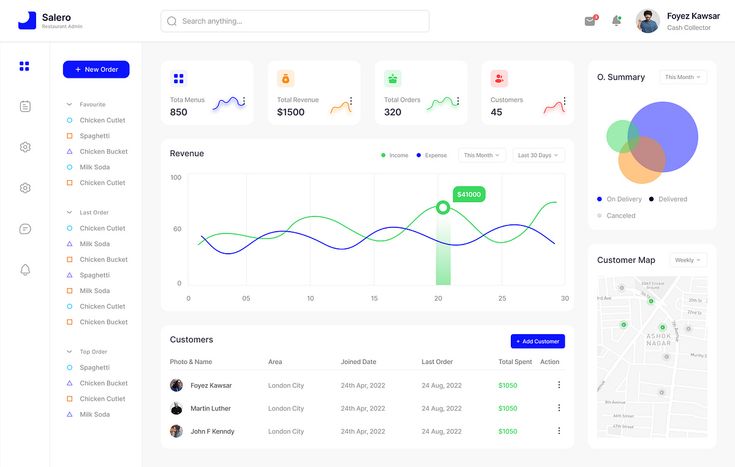Select Spaghetti under Top Order
Image resolution: width=735 pixels, height=467 pixels.
point(94,367)
